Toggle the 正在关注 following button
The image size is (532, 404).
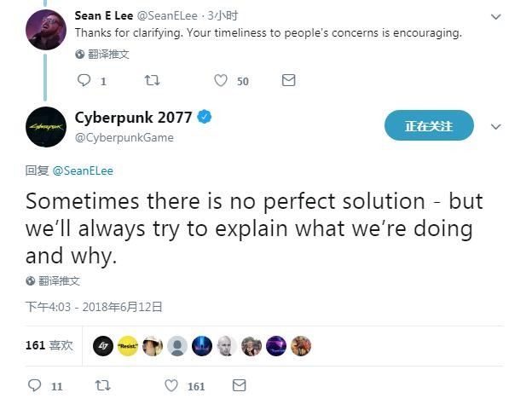click(429, 125)
